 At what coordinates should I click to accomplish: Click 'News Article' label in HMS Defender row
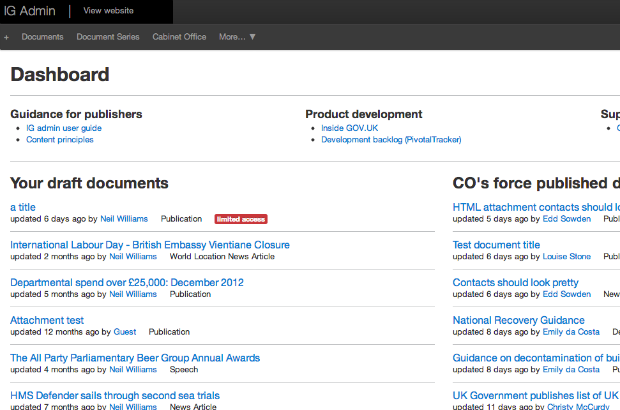coord(193,406)
